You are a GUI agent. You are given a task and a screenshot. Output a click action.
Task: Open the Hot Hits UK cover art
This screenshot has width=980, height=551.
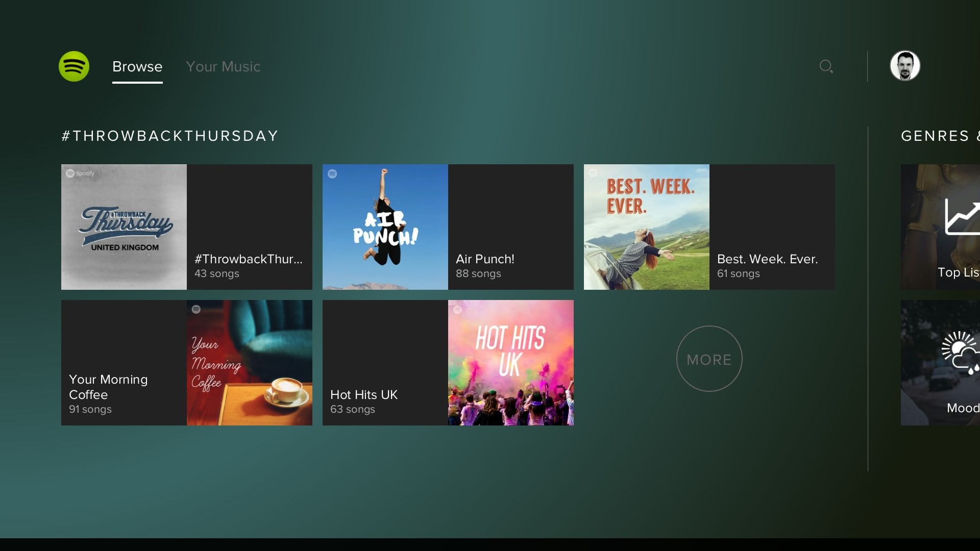click(x=511, y=363)
